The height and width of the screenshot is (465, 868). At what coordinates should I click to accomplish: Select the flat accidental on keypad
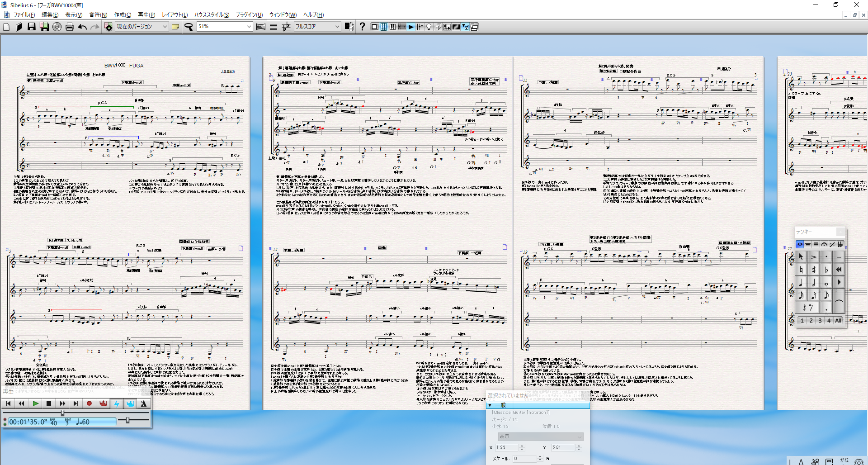[x=826, y=270]
